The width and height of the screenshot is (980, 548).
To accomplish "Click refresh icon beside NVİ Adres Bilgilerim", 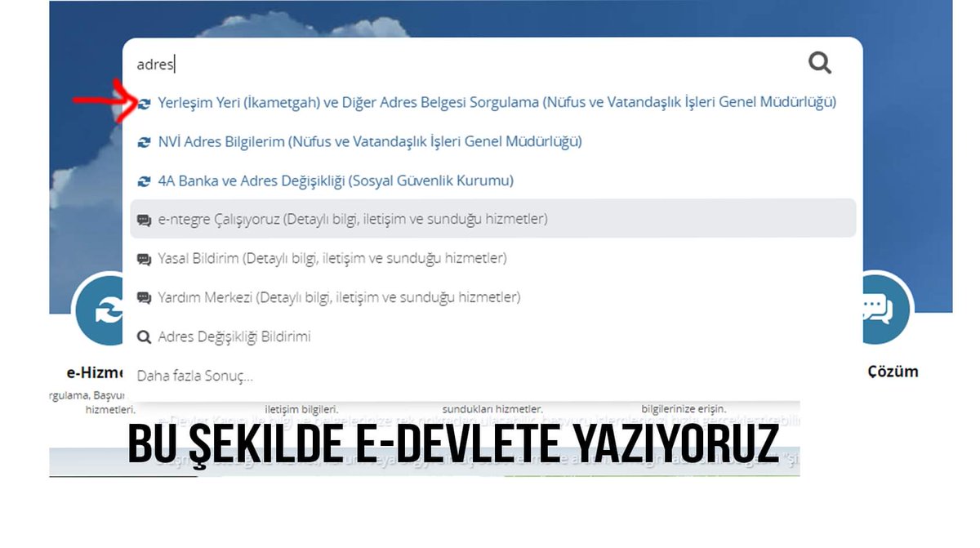I will pyautogui.click(x=144, y=141).
